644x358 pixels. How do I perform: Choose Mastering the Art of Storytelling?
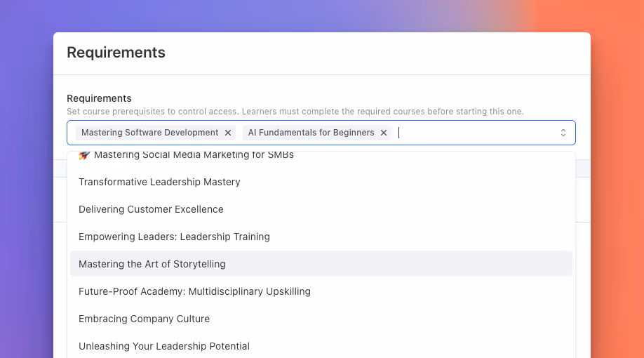point(321,264)
